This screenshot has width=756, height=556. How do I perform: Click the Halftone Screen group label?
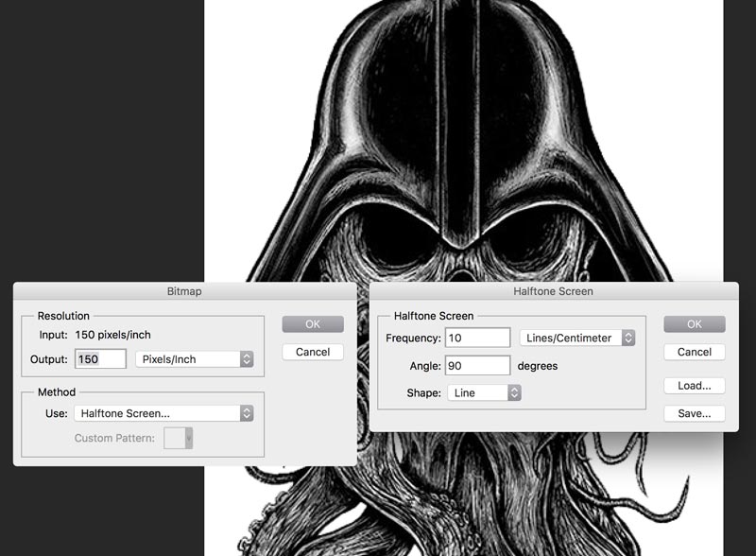[434, 316]
